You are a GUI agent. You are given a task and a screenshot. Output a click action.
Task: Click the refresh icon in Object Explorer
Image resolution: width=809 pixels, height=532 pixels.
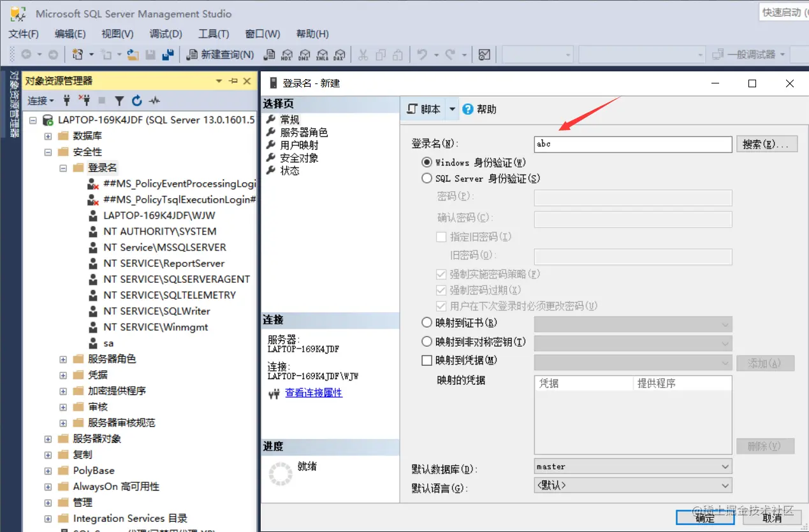point(136,101)
